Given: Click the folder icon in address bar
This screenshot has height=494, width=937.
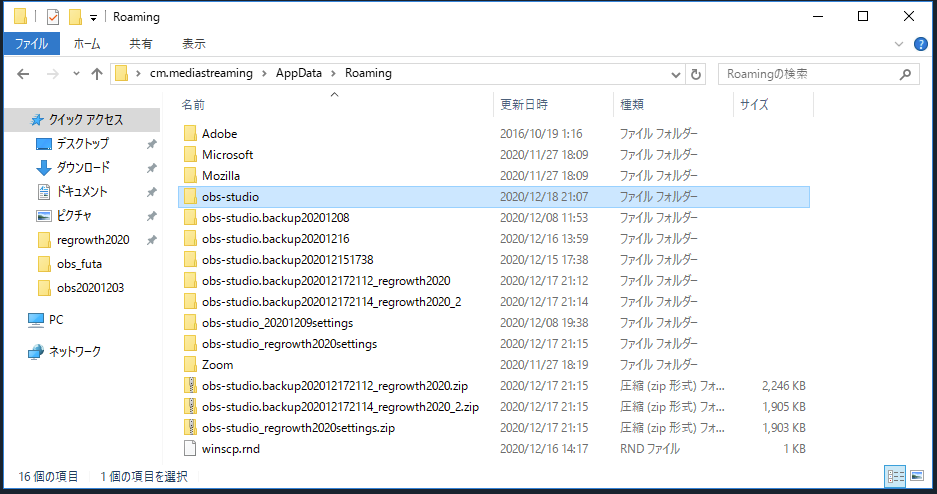Looking at the screenshot, I should (122, 73).
